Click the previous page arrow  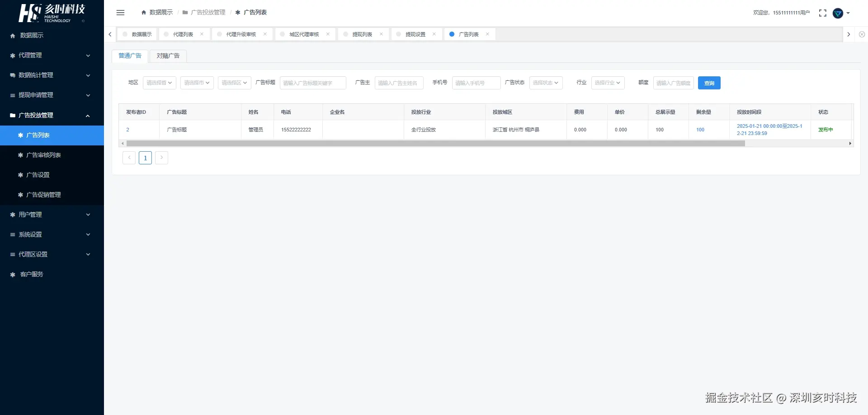coord(129,158)
